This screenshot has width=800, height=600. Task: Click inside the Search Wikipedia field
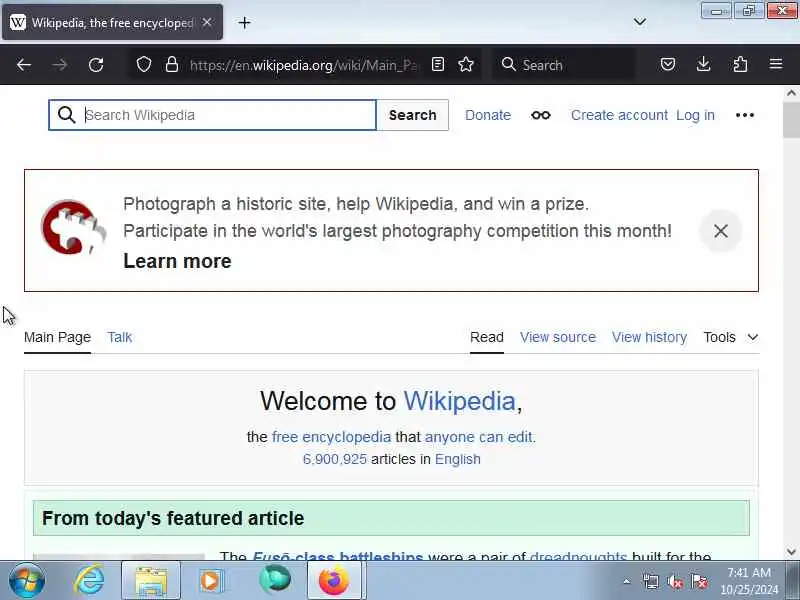(x=212, y=115)
